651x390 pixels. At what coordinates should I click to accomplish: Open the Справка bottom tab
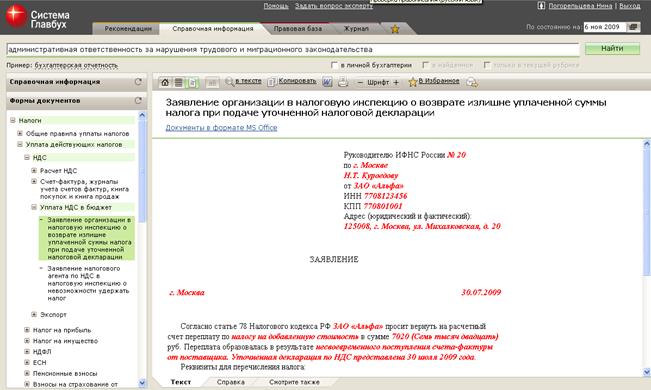click(x=230, y=382)
